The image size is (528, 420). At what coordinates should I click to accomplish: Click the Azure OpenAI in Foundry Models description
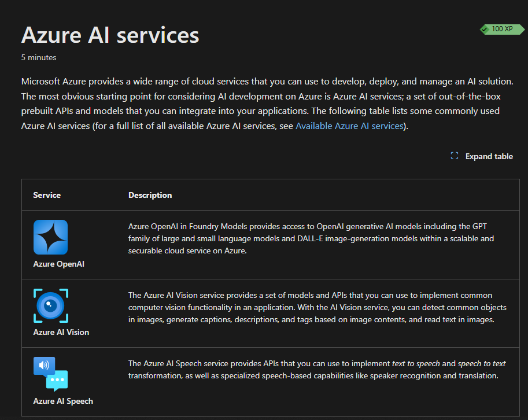(x=311, y=238)
